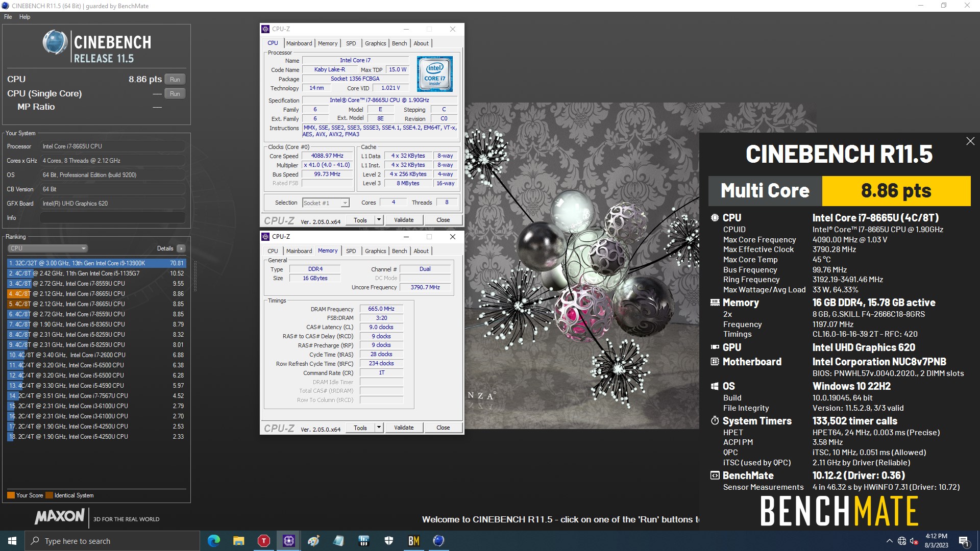980x551 pixels.
Task: Click CPU-Z app icon in lower window title bar
Action: [x=265, y=237]
